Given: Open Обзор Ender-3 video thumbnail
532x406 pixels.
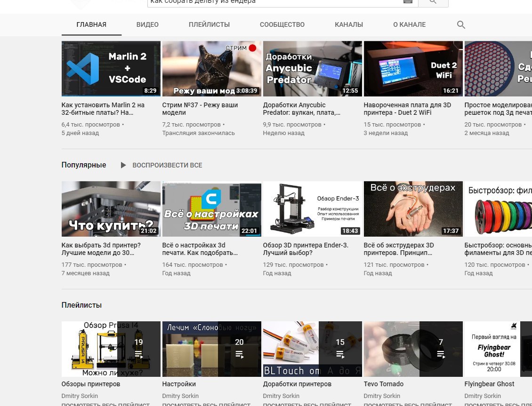Looking at the screenshot, I should tap(313, 209).
